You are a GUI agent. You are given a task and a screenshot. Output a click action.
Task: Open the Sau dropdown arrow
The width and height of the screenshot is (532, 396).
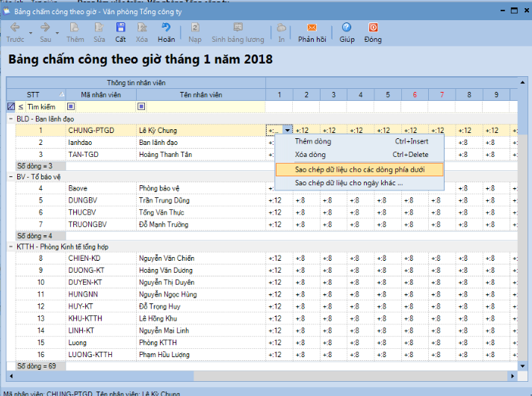point(57,34)
